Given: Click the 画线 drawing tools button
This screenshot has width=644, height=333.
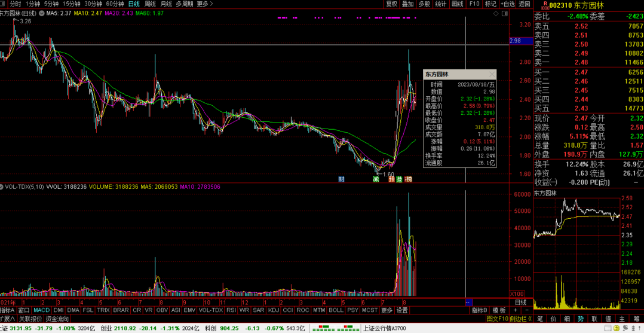Looking at the screenshot, I should coord(457,4).
